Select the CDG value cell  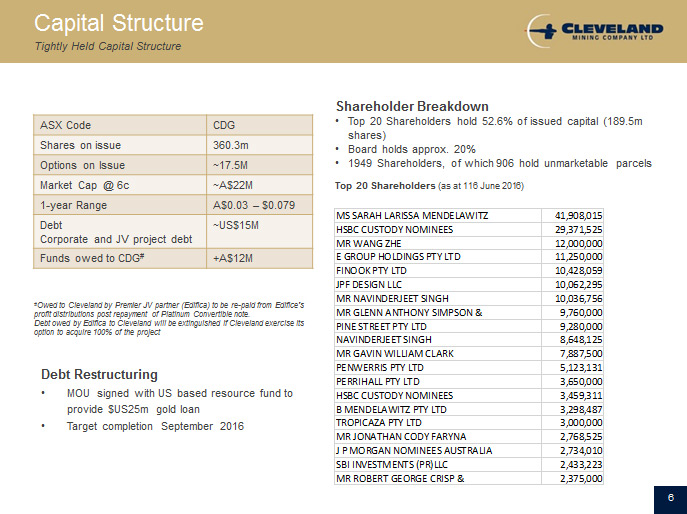click(x=259, y=125)
